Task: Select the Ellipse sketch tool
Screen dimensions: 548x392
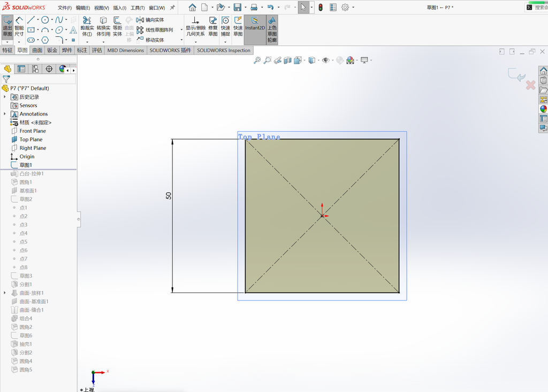Action: pos(59,30)
